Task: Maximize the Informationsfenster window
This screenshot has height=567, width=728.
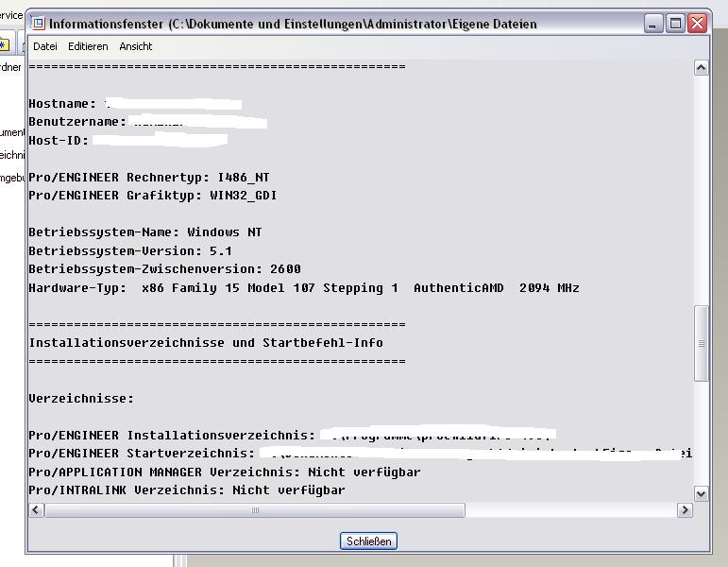Action: (675, 24)
